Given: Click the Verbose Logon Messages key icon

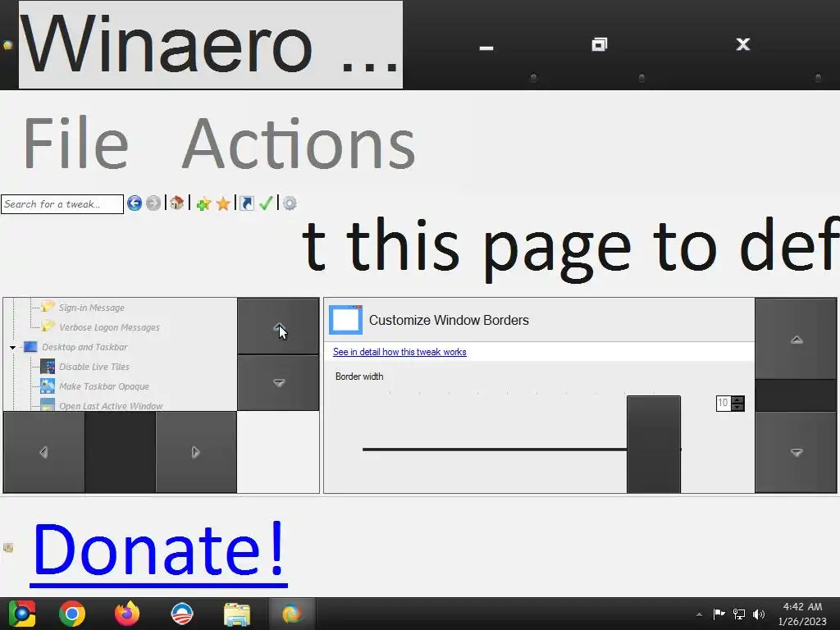Looking at the screenshot, I should coord(48,326).
